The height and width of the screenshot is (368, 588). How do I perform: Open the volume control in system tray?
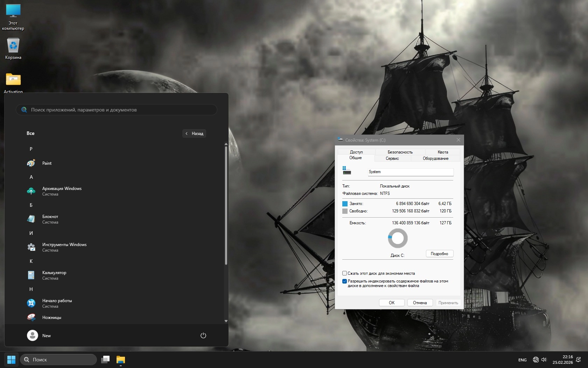(544, 360)
